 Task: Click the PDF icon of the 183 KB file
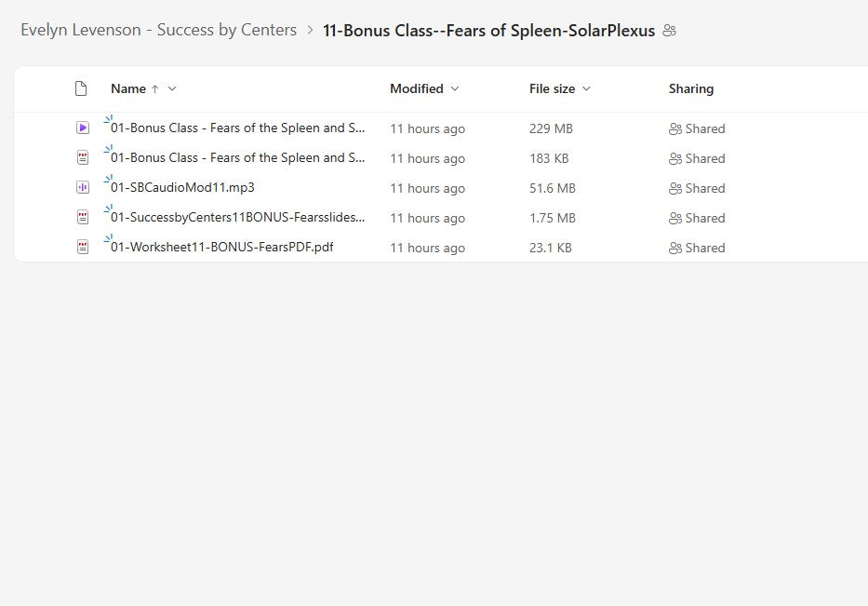click(83, 158)
